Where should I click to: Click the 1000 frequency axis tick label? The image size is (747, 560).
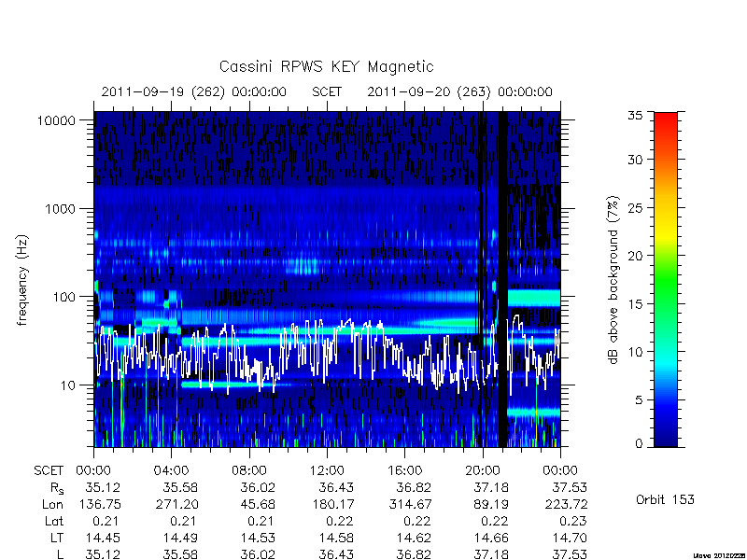(60, 208)
